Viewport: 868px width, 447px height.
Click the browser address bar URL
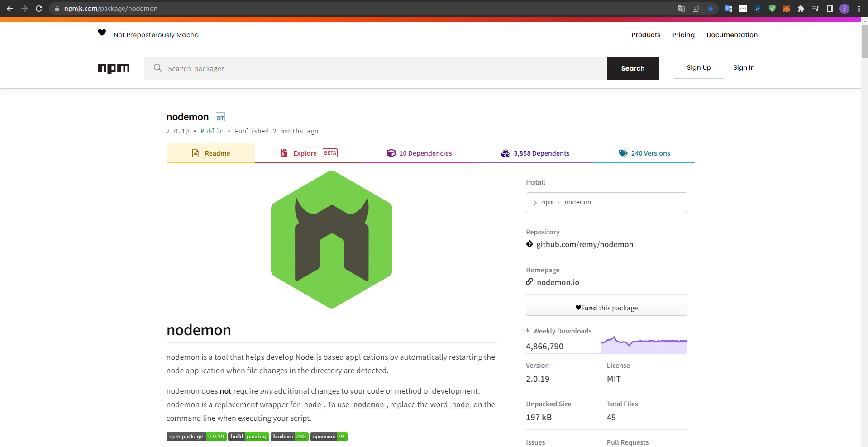111,9
